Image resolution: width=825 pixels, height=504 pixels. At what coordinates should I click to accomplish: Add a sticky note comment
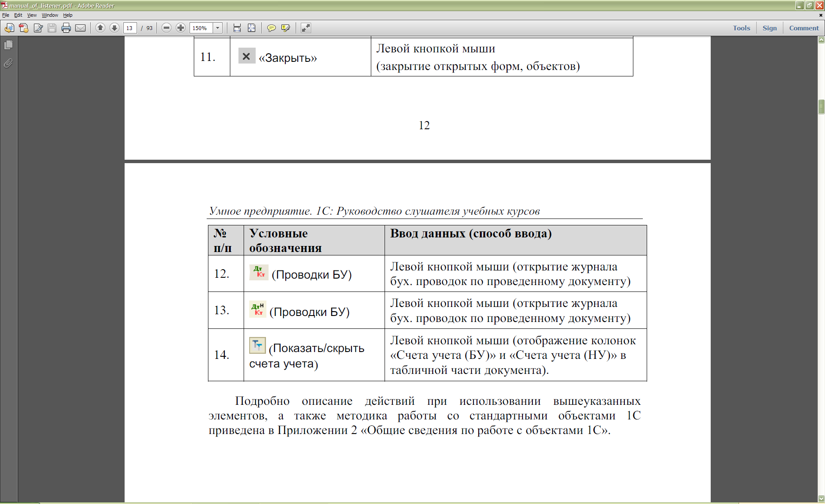(x=272, y=28)
